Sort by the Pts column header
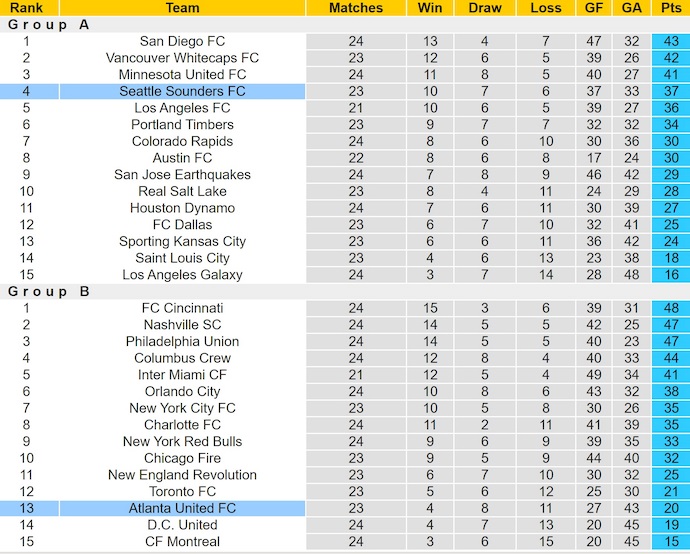 [669, 8]
